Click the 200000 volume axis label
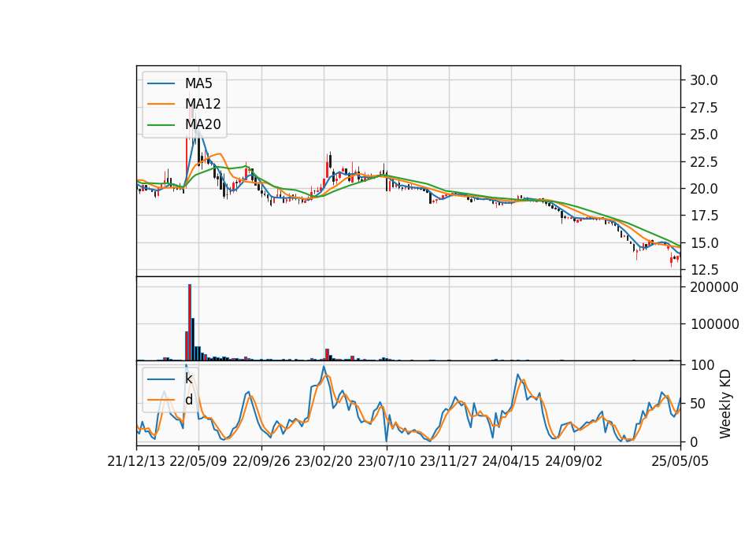The height and width of the screenshot is (543, 756). pos(714,287)
